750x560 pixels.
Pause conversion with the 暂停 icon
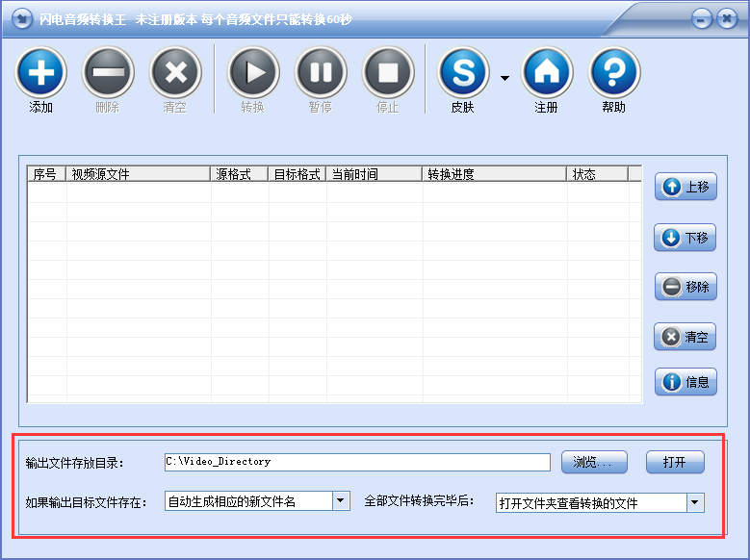click(x=321, y=73)
